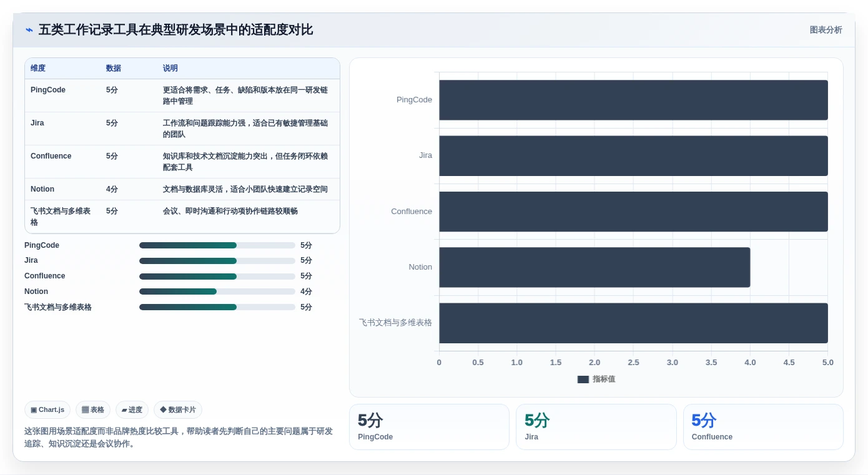
Task: Click the Notion table row name
Action: tap(42, 189)
